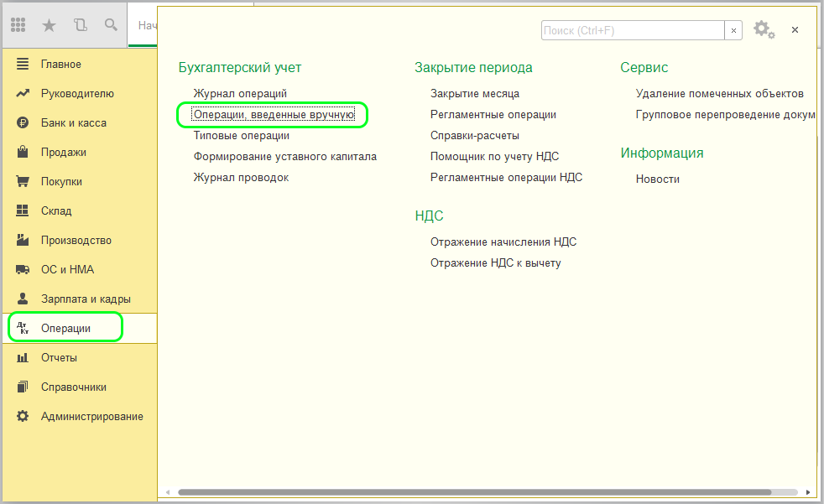This screenshot has width=824, height=504.
Task: Select Производство in sidebar
Action: [76, 241]
